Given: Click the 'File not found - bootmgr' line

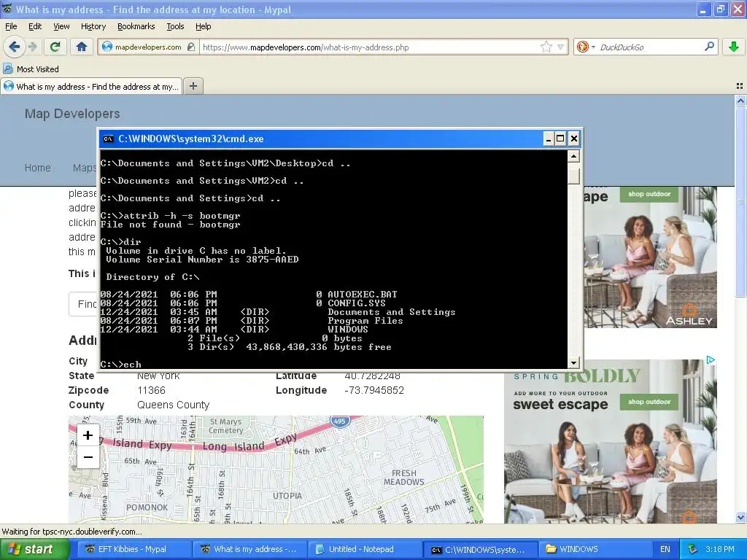Looking at the screenshot, I should pyautogui.click(x=171, y=225).
